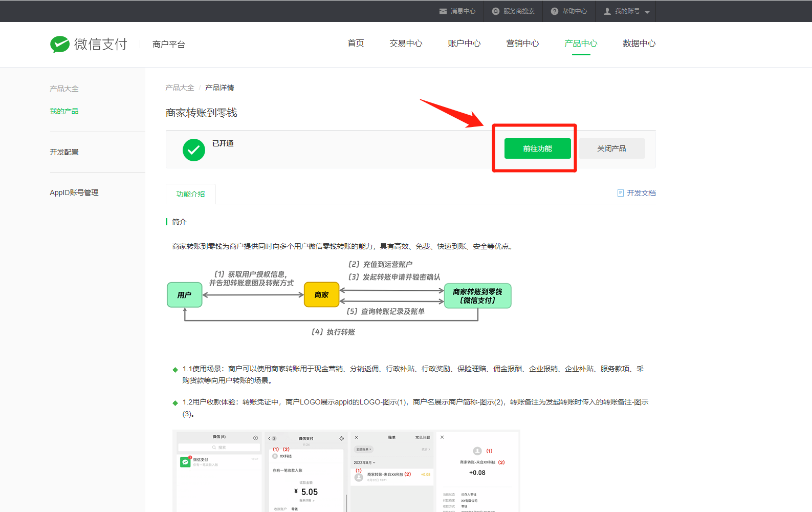The height and width of the screenshot is (512, 812).
Task: Open 帮助中心 link
Action: point(575,11)
